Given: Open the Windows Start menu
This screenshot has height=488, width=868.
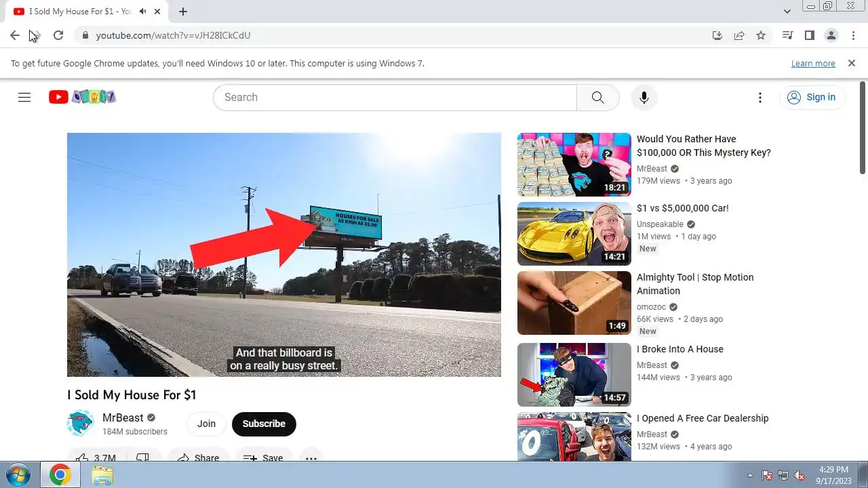Looking at the screenshot, I should [x=18, y=475].
